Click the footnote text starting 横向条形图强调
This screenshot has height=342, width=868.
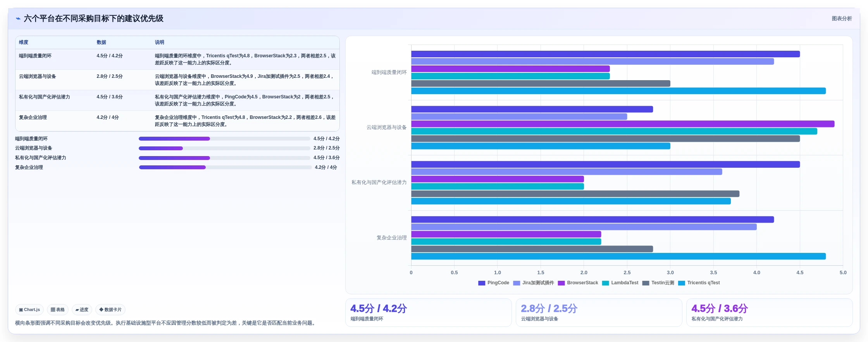[x=166, y=323]
